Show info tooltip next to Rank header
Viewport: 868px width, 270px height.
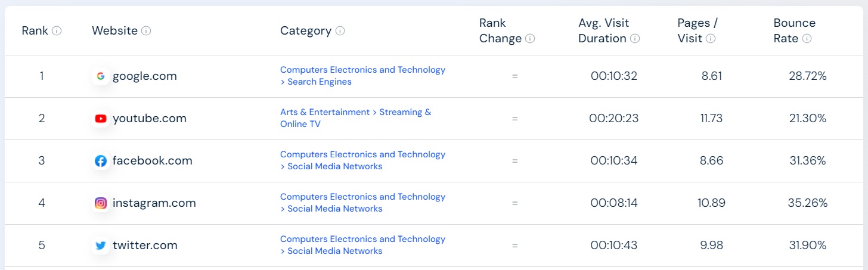coord(57,31)
